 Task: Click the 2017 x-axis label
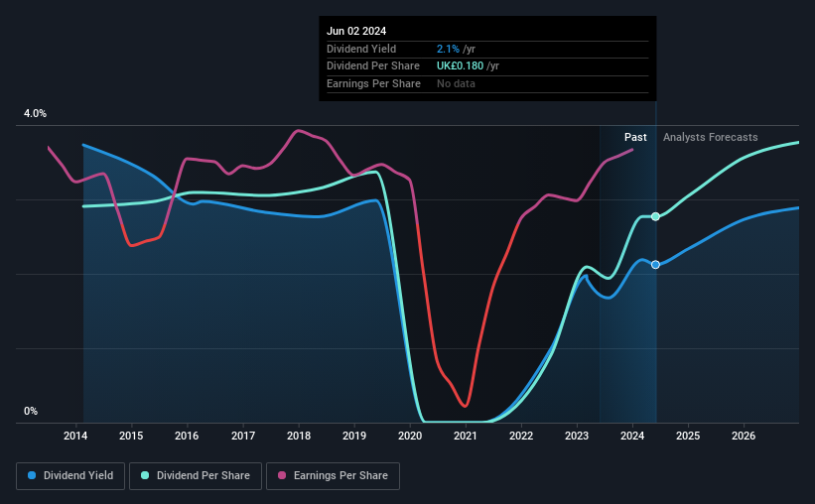(x=243, y=436)
